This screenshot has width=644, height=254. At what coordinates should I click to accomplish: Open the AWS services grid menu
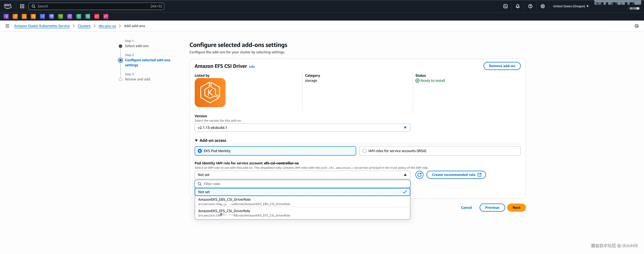pyautogui.click(x=22, y=6)
